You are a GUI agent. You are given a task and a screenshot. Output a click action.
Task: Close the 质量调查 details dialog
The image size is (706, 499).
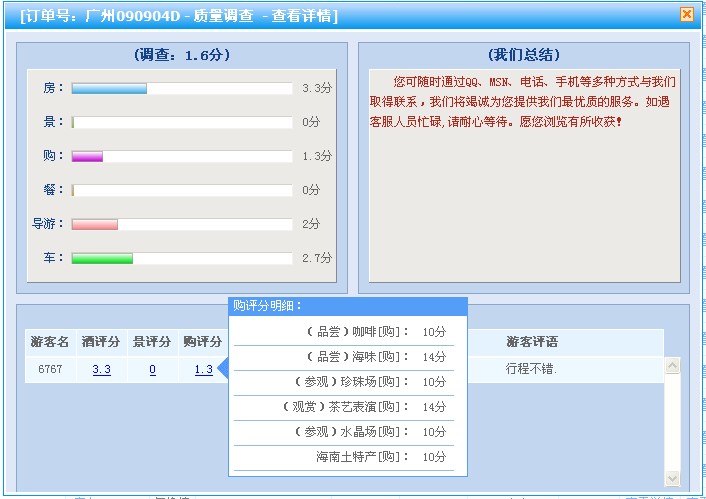(686, 15)
